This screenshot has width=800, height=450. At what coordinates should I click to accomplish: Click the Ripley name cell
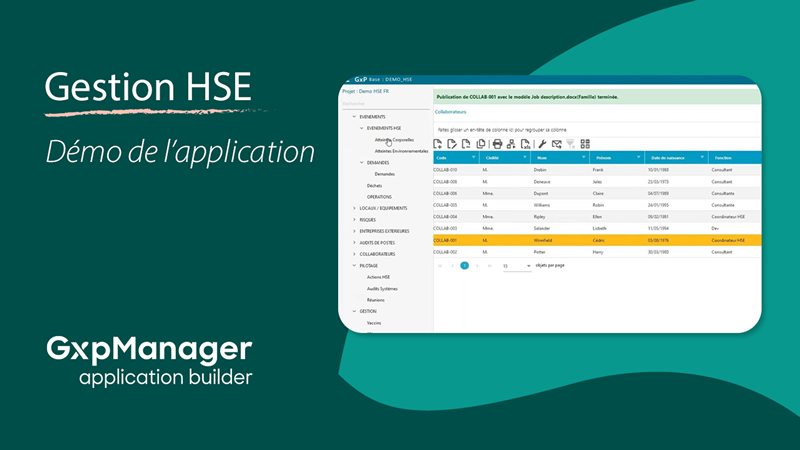[x=540, y=217]
